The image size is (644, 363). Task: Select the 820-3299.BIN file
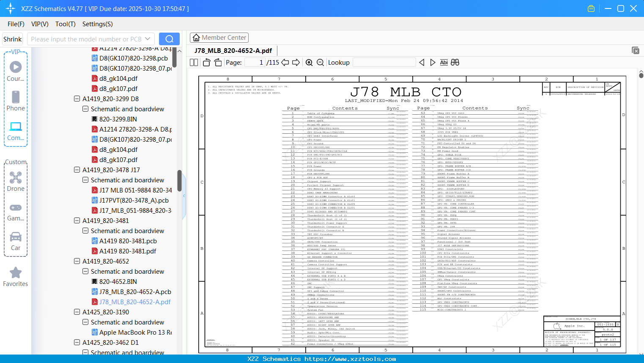118,119
